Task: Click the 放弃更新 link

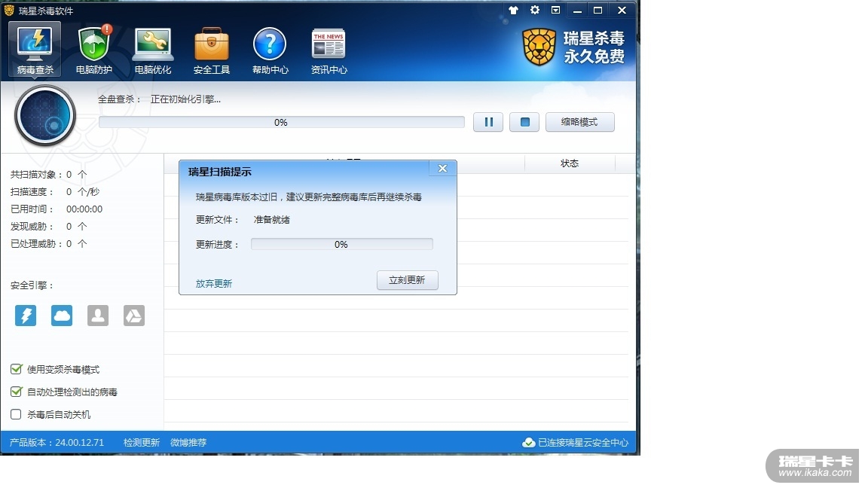Action: (x=214, y=283)
